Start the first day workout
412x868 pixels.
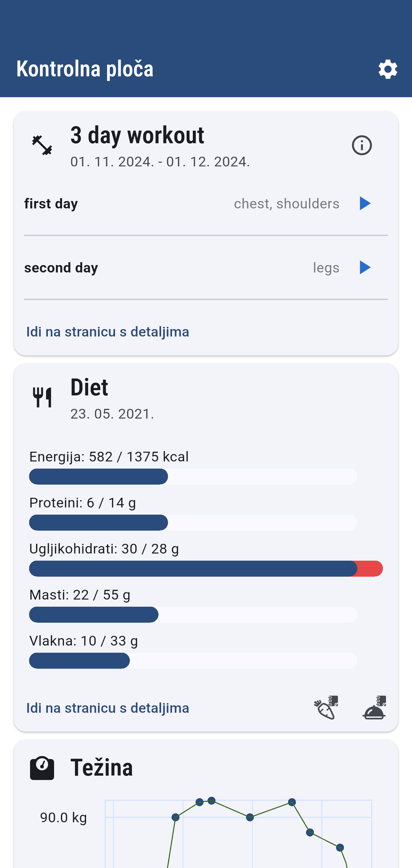tap(365, 204)
